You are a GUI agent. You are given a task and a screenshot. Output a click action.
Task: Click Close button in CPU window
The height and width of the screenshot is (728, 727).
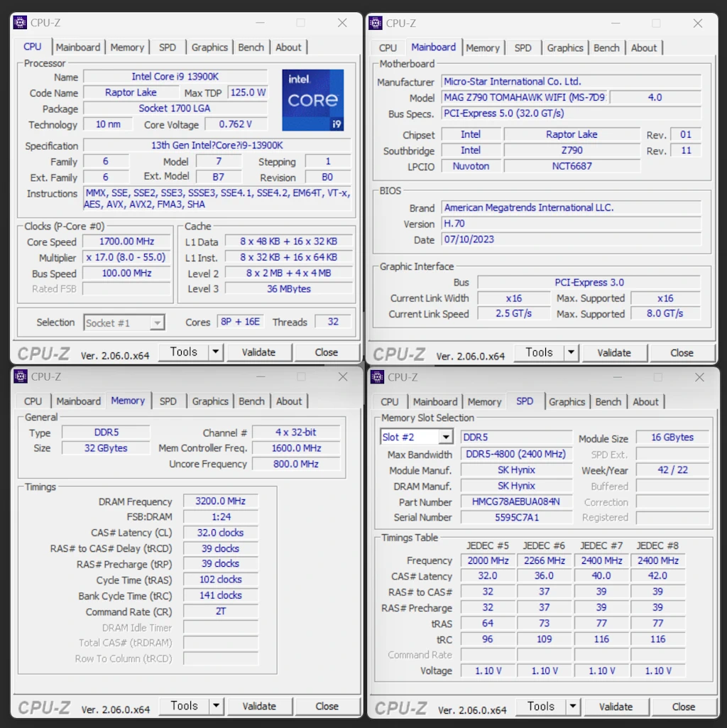click(327, 352)
